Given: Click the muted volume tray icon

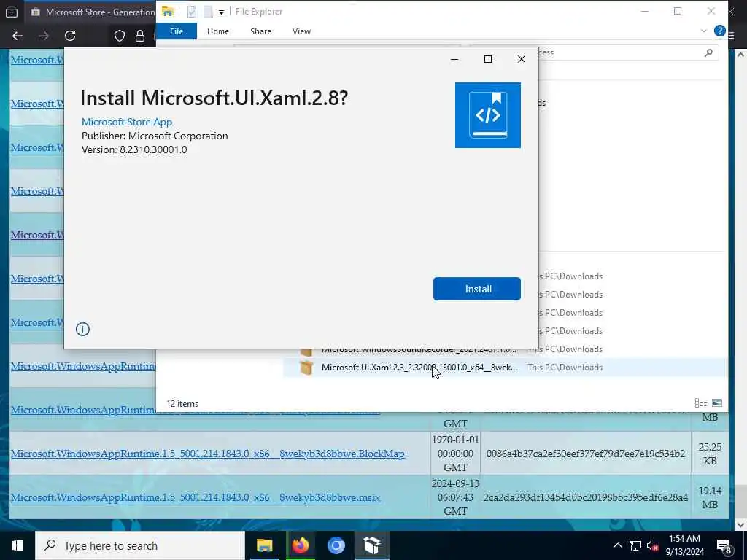Looking at the screenshot, I should point(652,545).
